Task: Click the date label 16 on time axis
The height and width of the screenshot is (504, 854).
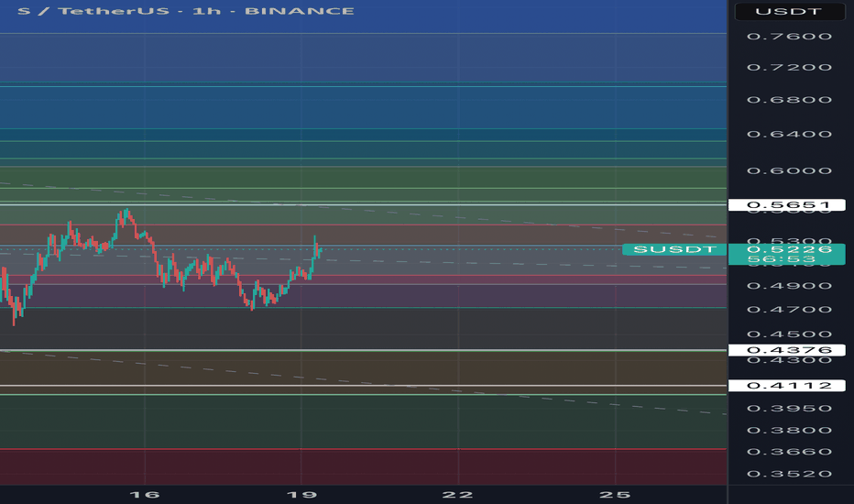Action: [145, 495]
